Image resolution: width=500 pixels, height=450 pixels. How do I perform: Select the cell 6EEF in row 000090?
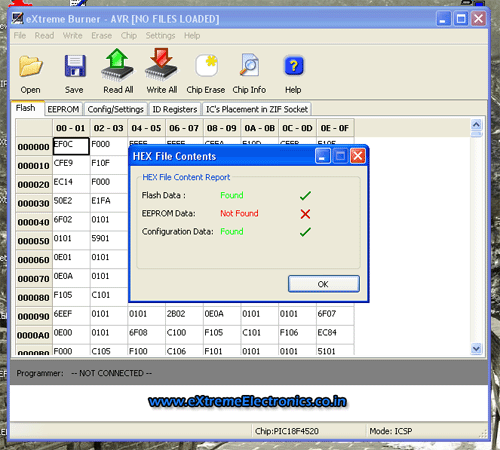coord(71,316)
